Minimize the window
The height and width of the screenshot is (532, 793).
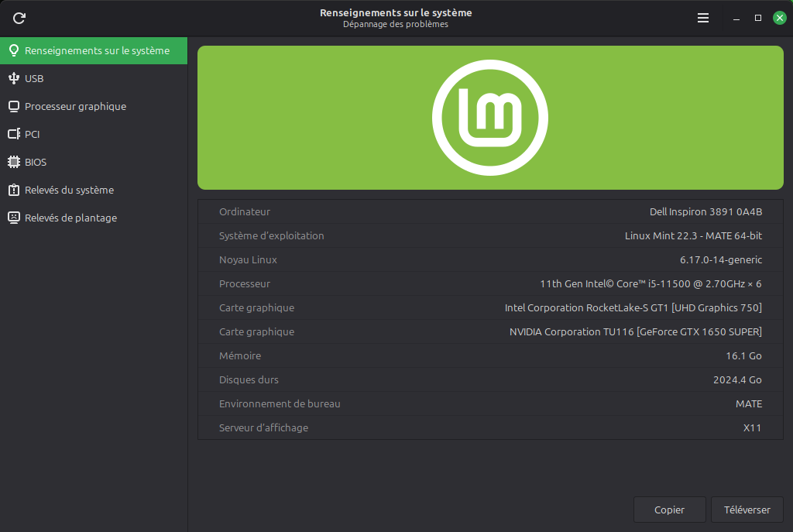coord(736,19)
